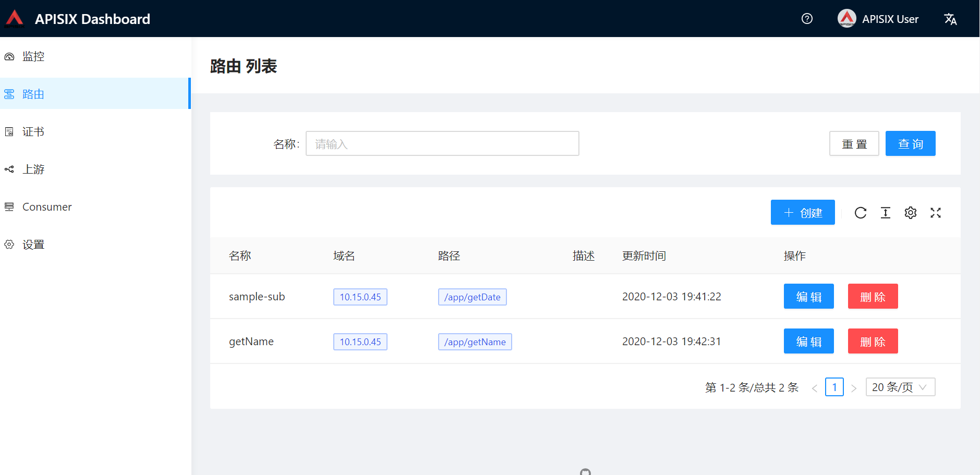Open the Consumer menu item

coord(95,206)
